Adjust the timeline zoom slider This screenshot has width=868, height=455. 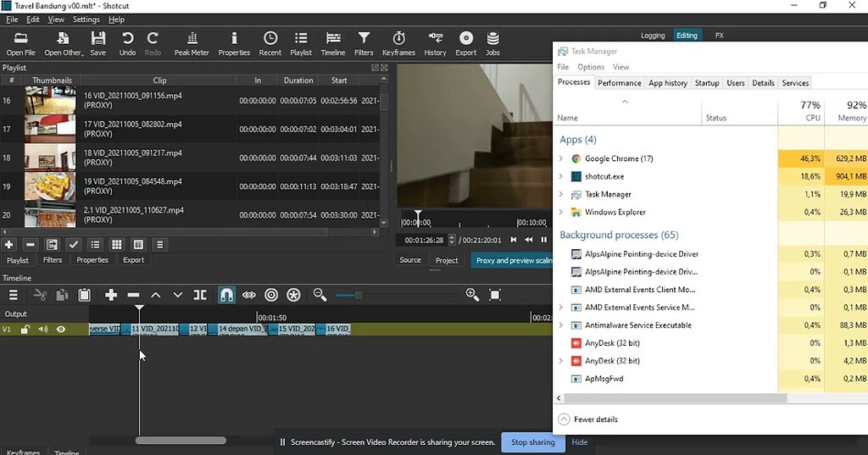359,295
